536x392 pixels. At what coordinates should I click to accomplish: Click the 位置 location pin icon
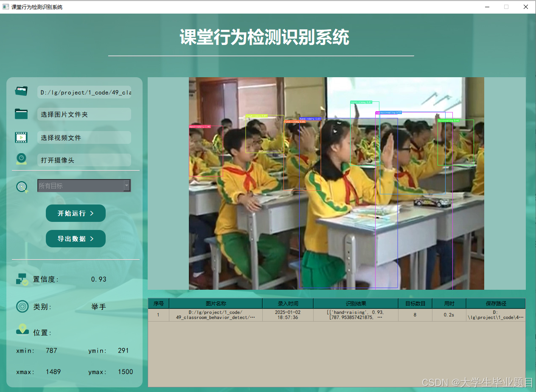tap(22, 329)
